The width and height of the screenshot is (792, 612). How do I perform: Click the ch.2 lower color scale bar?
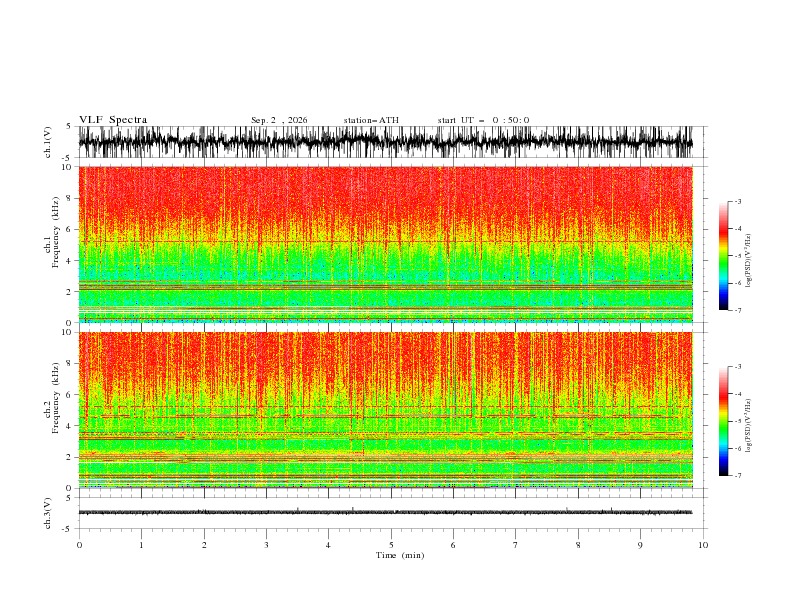[x=723, y=421]
